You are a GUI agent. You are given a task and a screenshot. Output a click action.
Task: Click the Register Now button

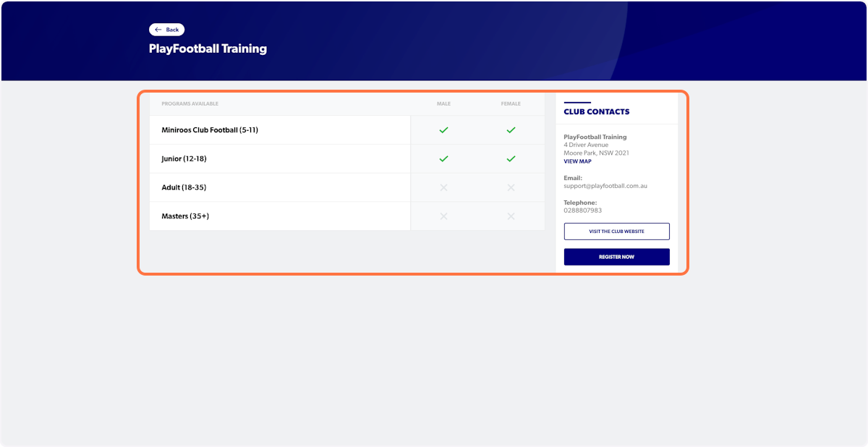[616, 257]
